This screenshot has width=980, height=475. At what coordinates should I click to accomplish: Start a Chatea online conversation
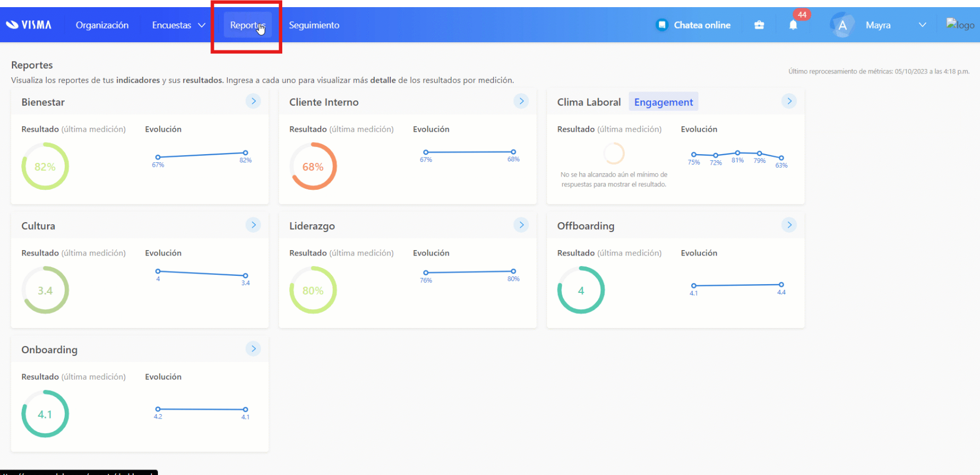(x=702, y=25)
